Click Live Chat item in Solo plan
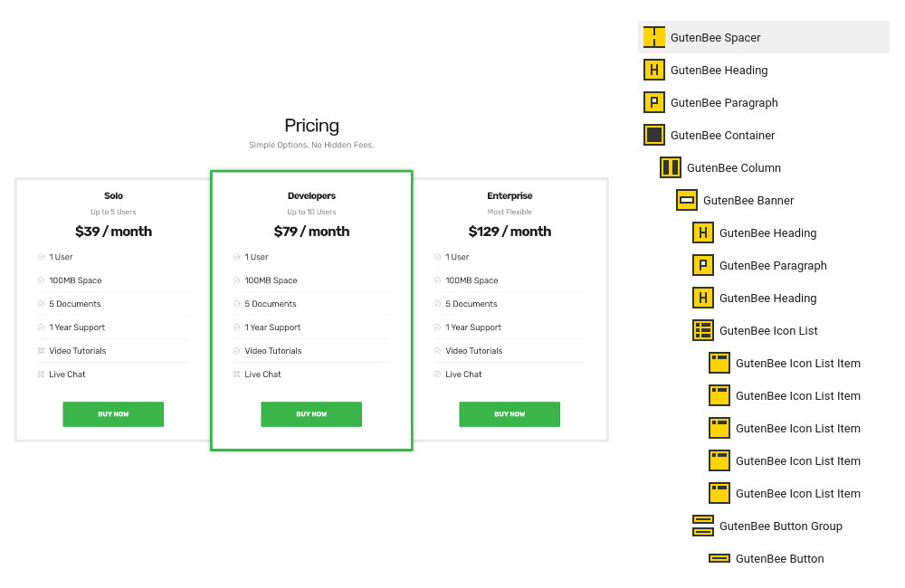 [x=67, y=374]
